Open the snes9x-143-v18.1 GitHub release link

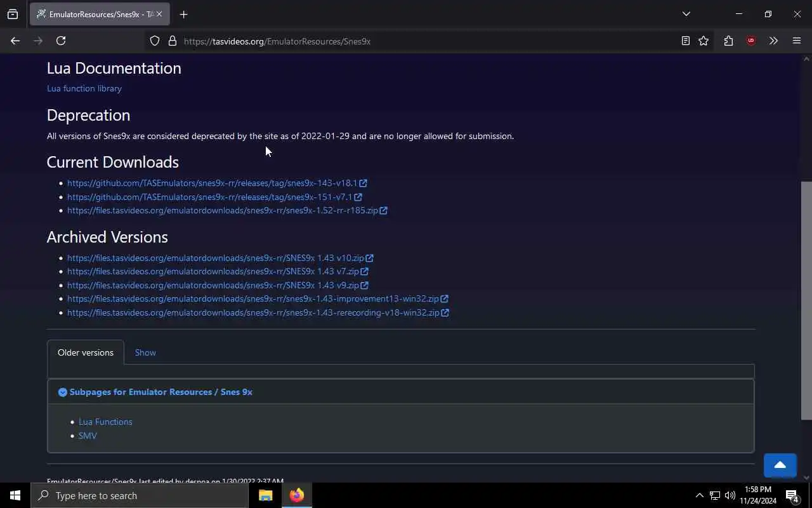click(212, 183)
